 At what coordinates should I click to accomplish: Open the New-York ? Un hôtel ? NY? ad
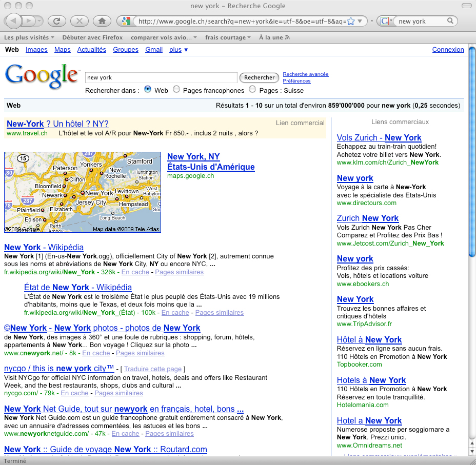click(57, 124)
